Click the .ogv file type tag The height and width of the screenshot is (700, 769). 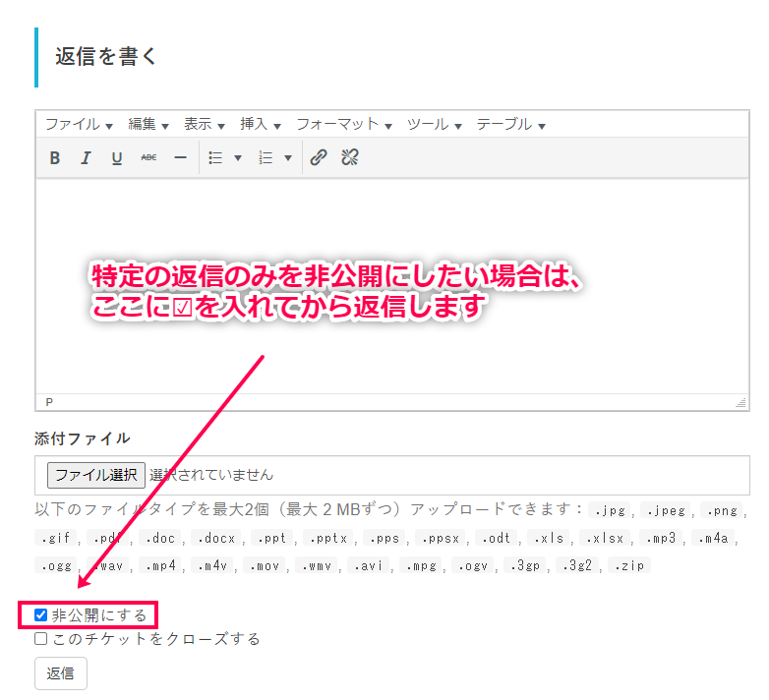pyautogui.click(x=473, y=565)
